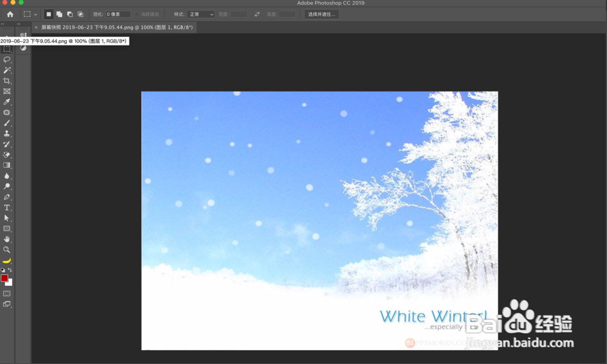The height and width of the screenshot is (364, 607).
Task: Select the History Brush tool
Action: tap(7, 144)
